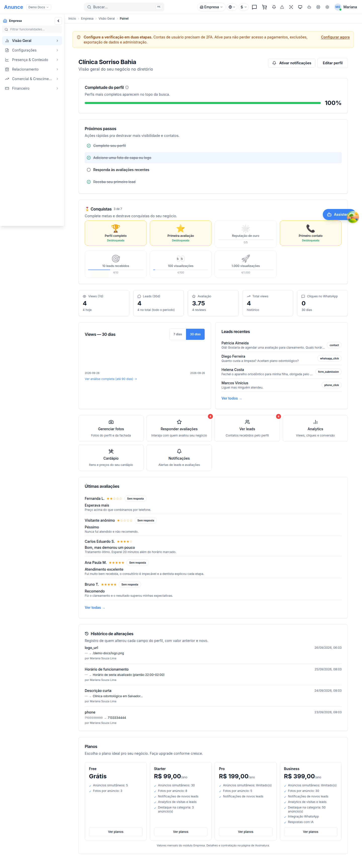Open Ver análise completa (até 90 dias) link
The height and width of the screenshot is (868, 362).
pos(111,379)
